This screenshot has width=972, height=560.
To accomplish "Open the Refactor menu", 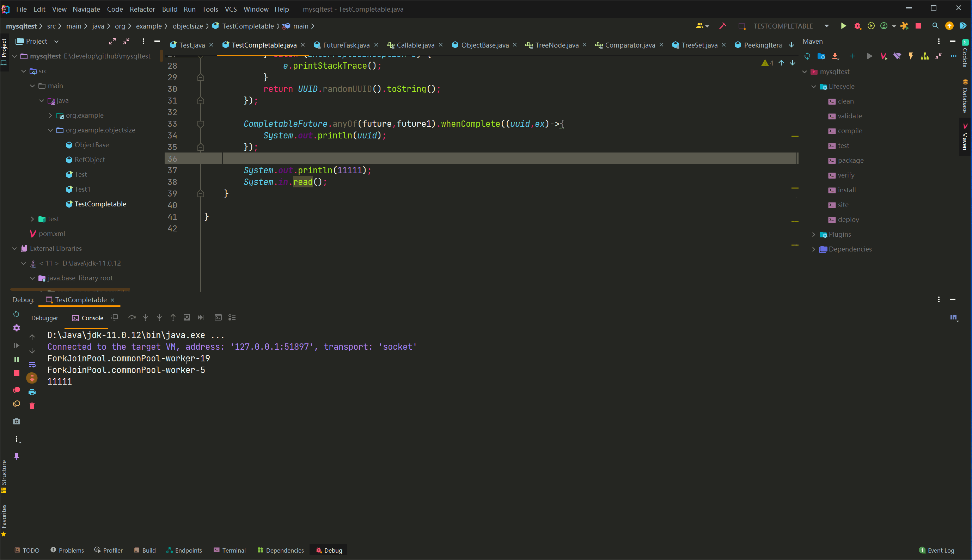I will point(142,9).
